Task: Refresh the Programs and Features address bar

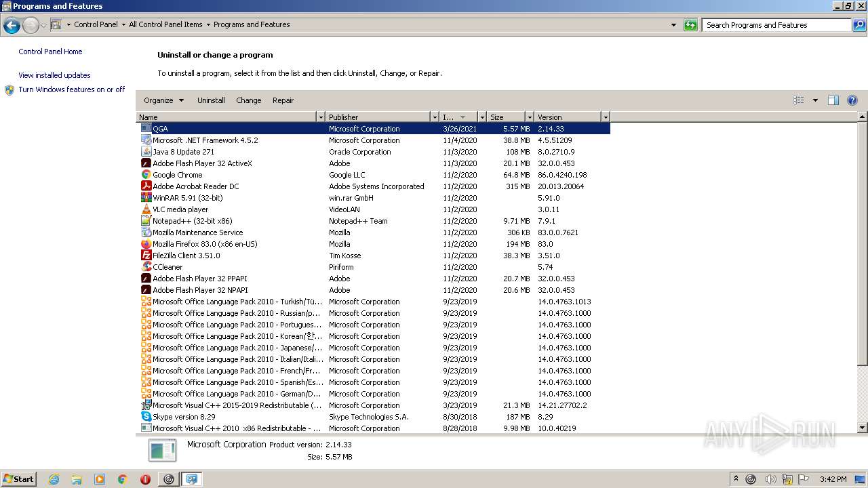Action: (690, 25)
